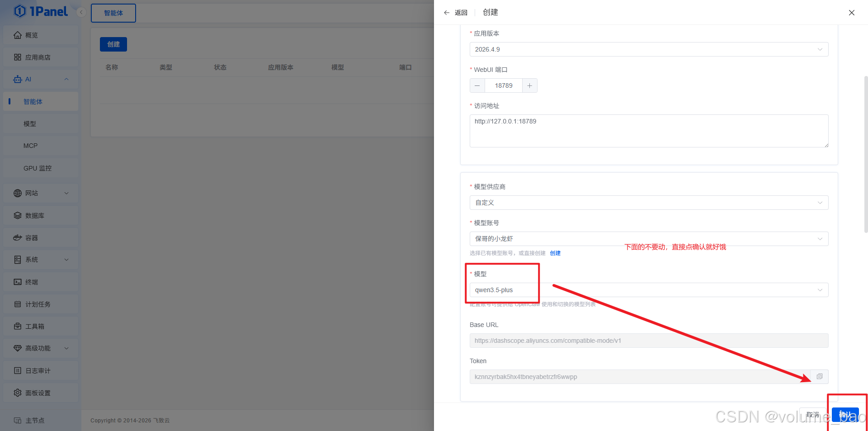This screenshot has width=868, height=431.
Task: Click the 1Panel logo
Action: pyautogui.click(x=41, y=11)
